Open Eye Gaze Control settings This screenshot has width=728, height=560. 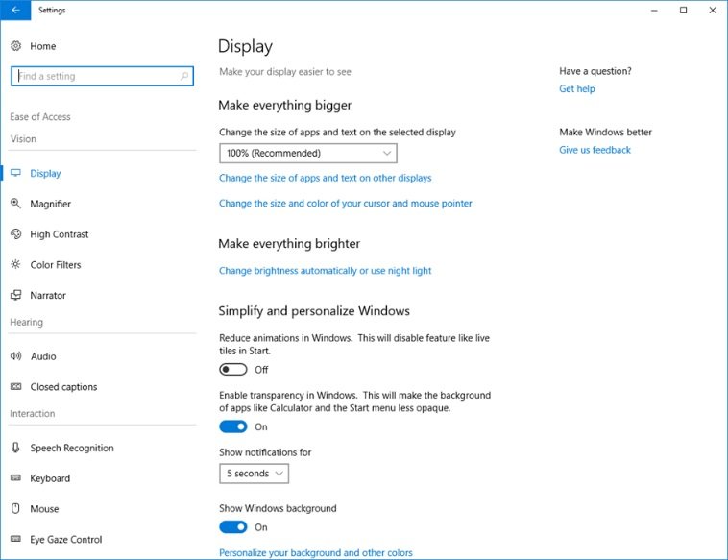(66, 540)
